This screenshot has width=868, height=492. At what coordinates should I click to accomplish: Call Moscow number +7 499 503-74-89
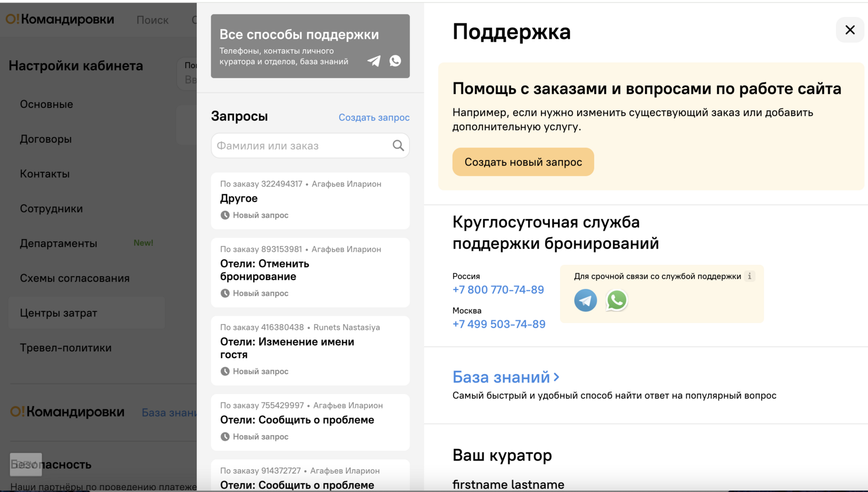coord(499,324)
